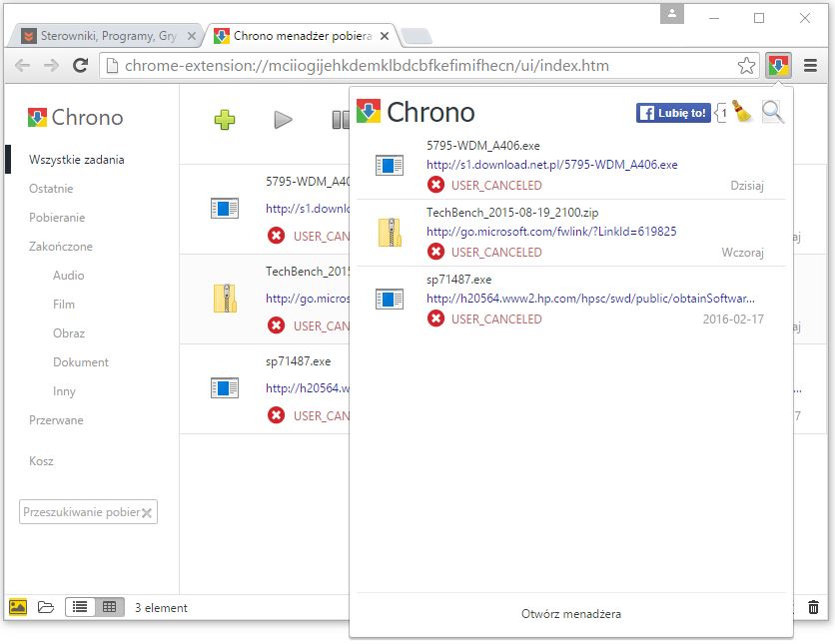Close the Chrono menadżer tab
Viewport: 835px width, 644px height.
point(384,36)
